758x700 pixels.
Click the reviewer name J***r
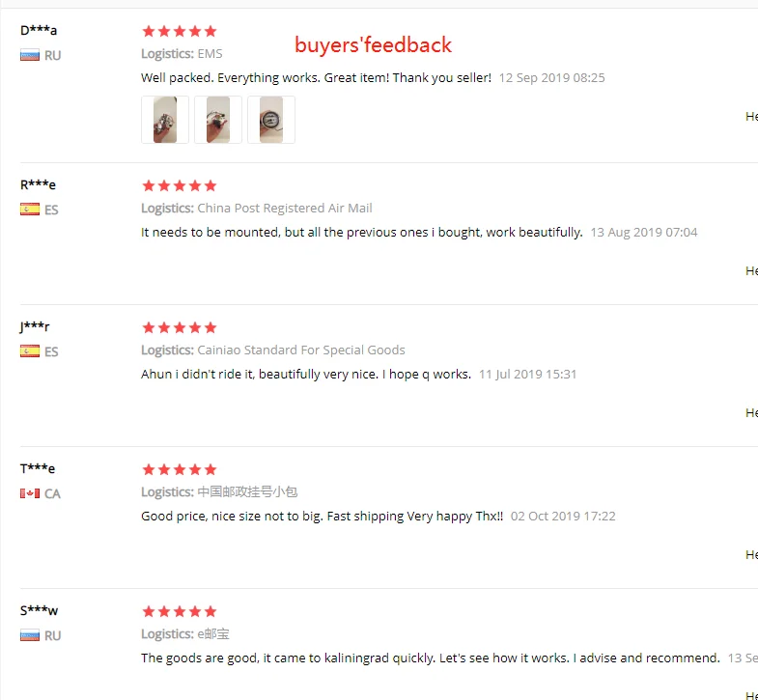pos(35,326)
